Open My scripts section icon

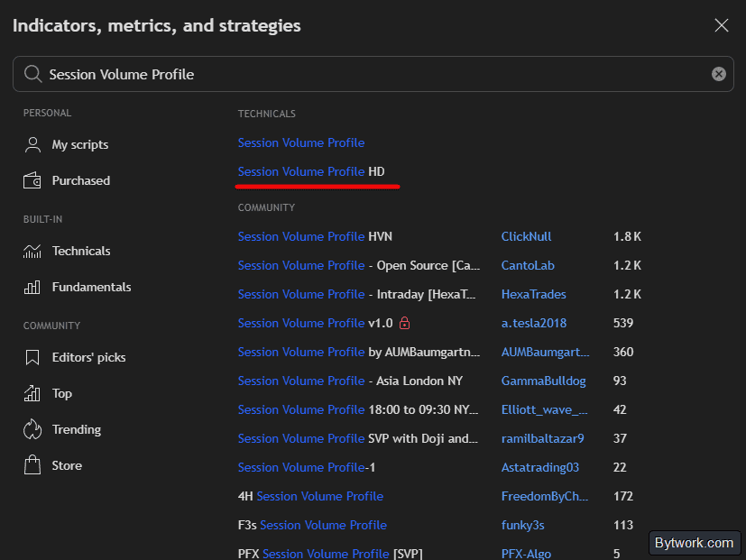(x=32, y=144)
